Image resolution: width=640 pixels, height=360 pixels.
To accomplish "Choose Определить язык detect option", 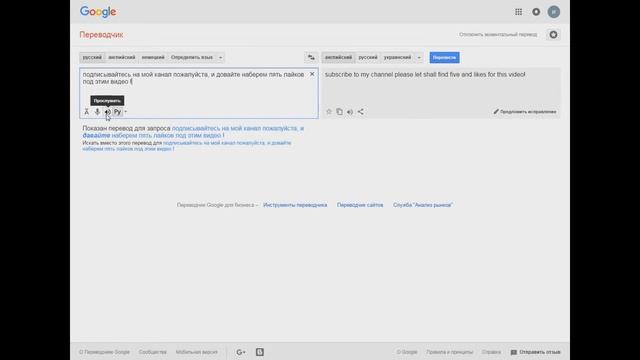I will [x=192, y=58].
